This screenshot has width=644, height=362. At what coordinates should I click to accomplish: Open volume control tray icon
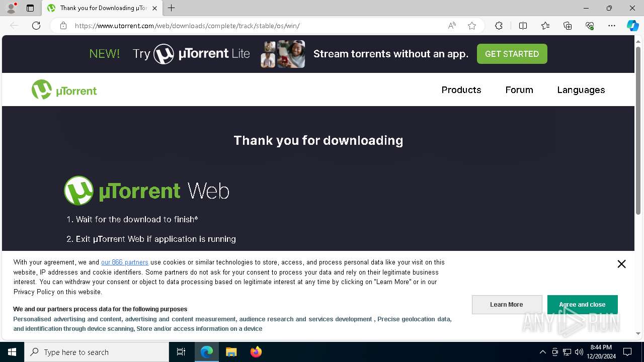579,352
